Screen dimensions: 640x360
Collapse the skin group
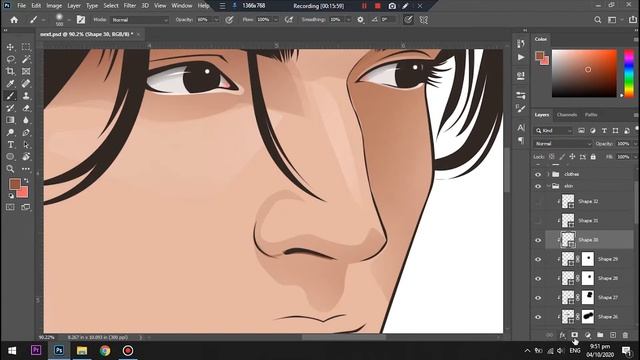pos(548,186)
